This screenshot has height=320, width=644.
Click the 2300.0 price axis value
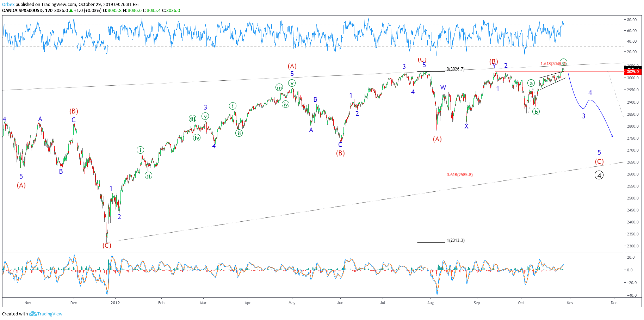(633, 246)
